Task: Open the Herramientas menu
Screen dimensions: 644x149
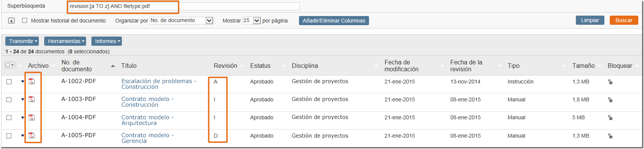Action: pos(66,41)
